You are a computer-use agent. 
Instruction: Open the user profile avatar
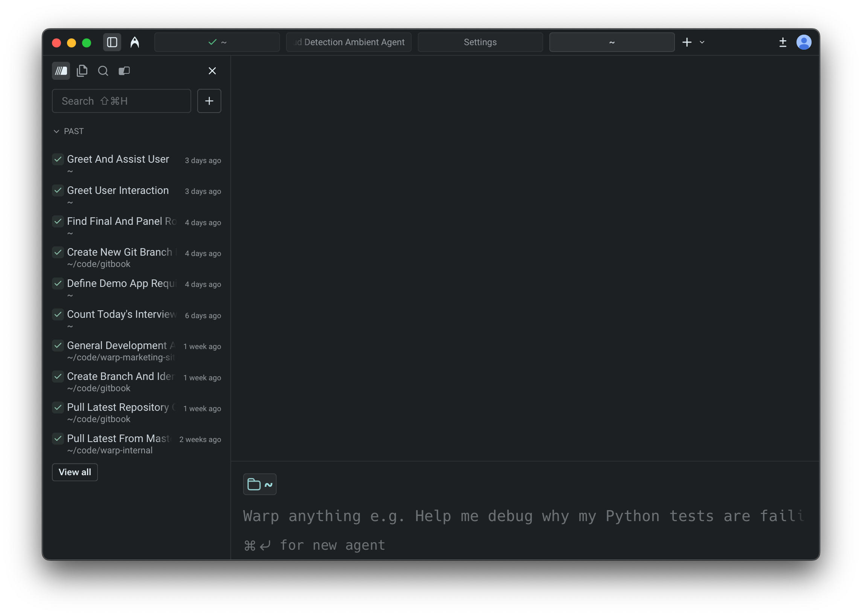[x=804, y=42]
